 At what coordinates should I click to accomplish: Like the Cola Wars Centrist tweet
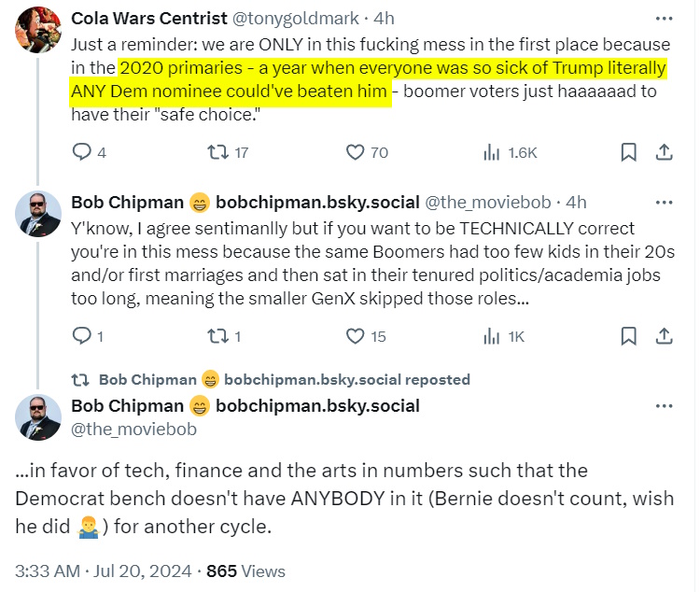coord(355,152)
